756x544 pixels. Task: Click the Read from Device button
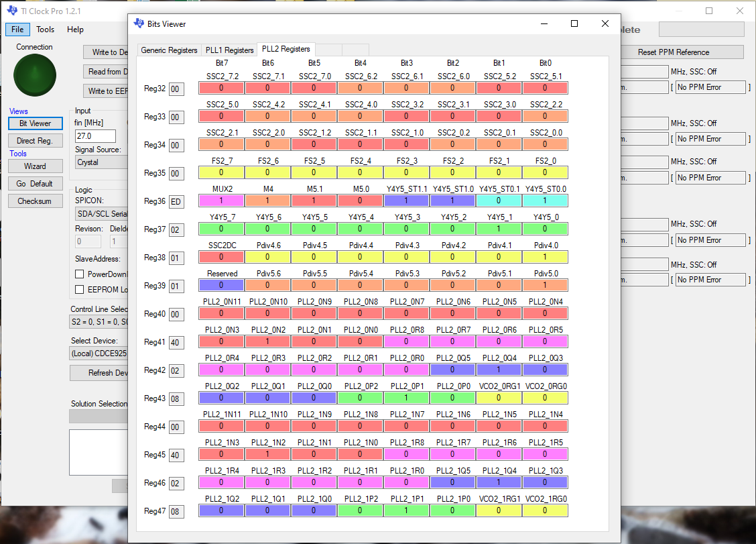[106, 72]
